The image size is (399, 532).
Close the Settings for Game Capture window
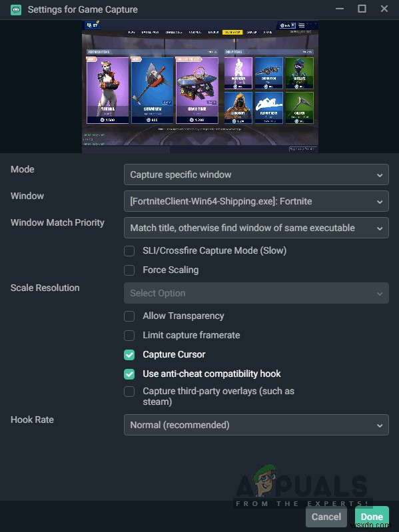pyautogui.click(x=384, y=9)
